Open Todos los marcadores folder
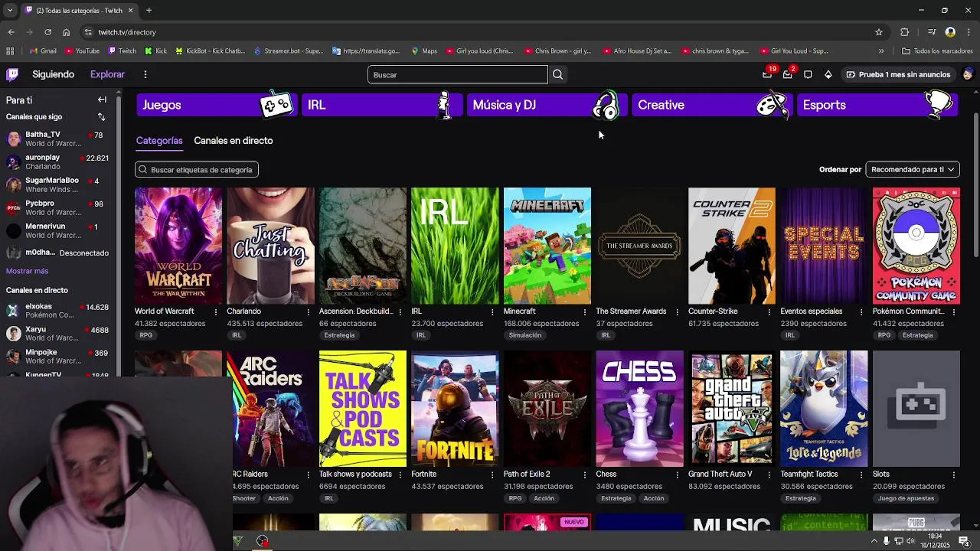The width and height of the screenshot is (980, 551). tap(937, 51)
